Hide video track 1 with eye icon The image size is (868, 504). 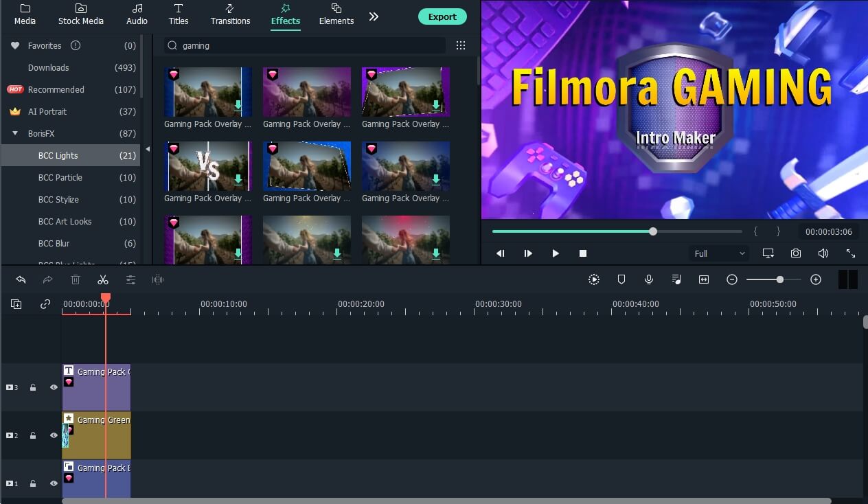click(x=54, y=483)
